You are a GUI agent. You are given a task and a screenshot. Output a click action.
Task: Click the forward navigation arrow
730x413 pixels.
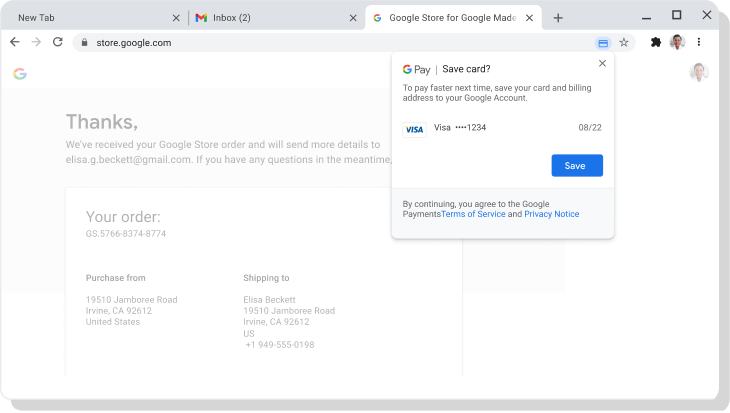(x=36, y=42)
